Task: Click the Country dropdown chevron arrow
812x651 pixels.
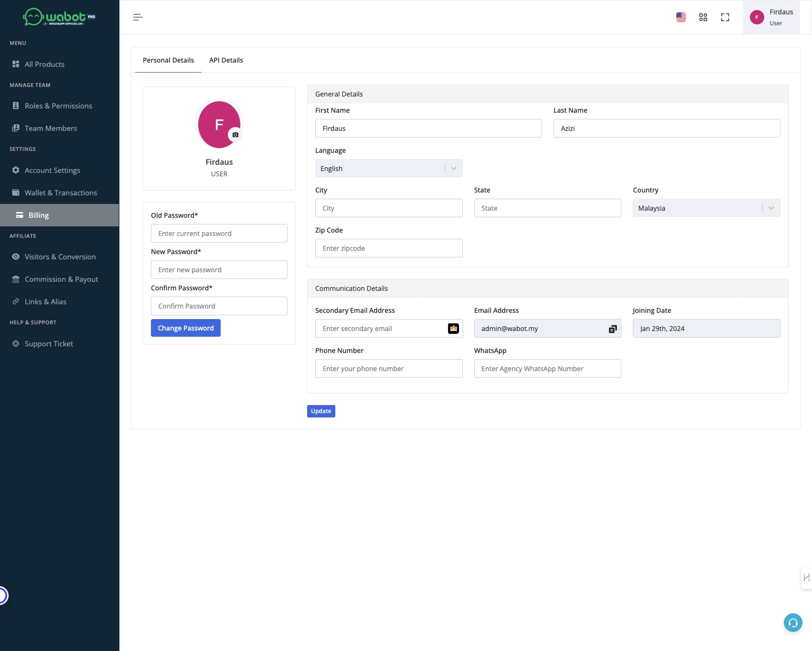Action: point(771,208)
